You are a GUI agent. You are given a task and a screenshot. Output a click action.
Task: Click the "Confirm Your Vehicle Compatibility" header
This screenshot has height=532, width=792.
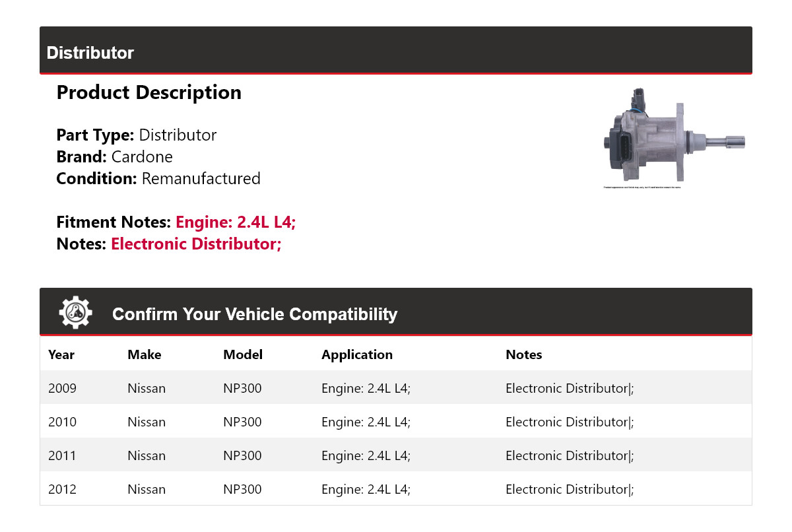click(255, 314)
